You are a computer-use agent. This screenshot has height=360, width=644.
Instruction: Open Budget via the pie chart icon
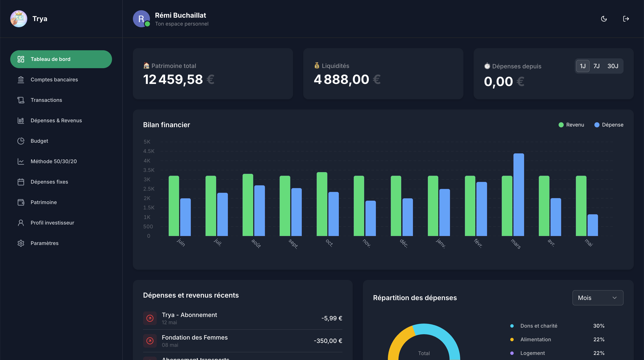coord(21,141)
